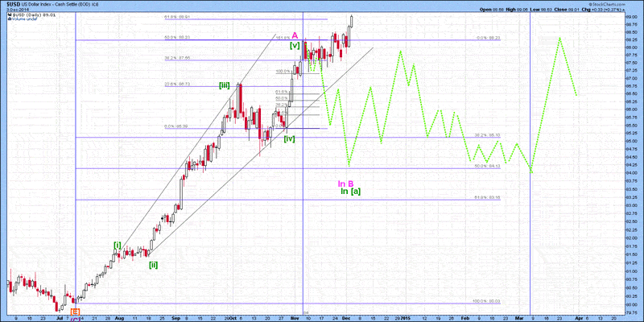Click the 0.0% 88.23 Fibonacci label
This screenshot has width=644, height=322.
click(x=488, y=37)
